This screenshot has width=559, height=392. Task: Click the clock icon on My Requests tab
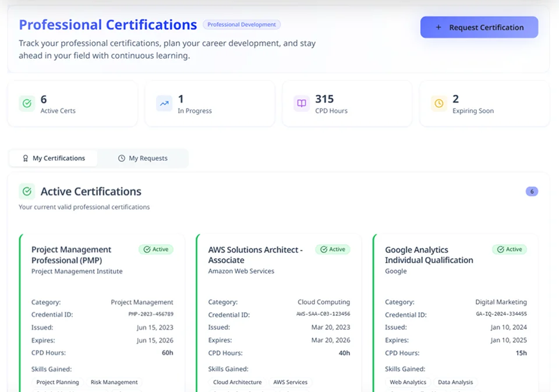coord(122,158)
